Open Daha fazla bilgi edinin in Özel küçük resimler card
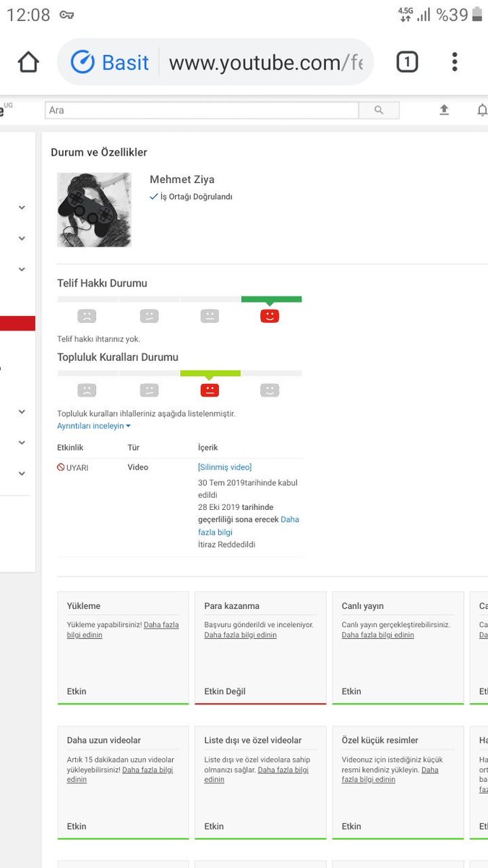The height and width of the screenshot is (868, 488). (x=390, y=775)
